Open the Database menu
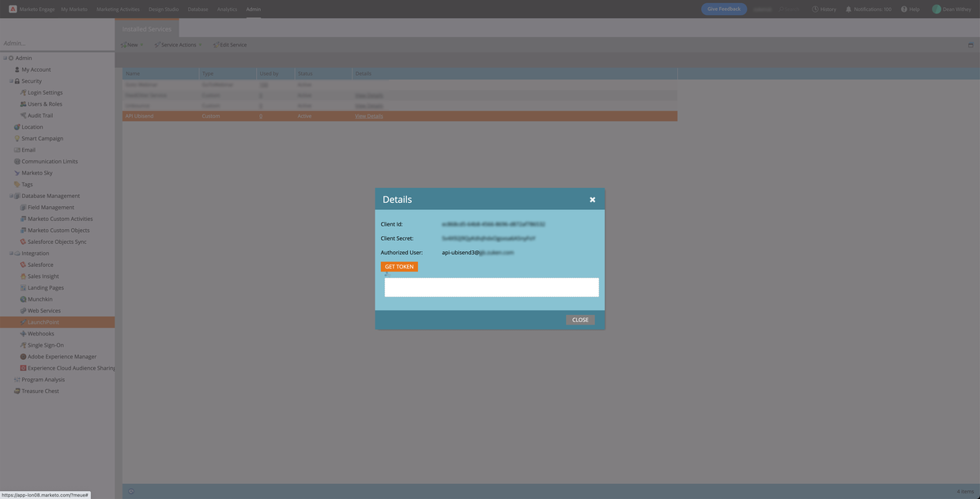Viewport: 980px width, 499px height. pyautogui.click(x=198, y=9)
